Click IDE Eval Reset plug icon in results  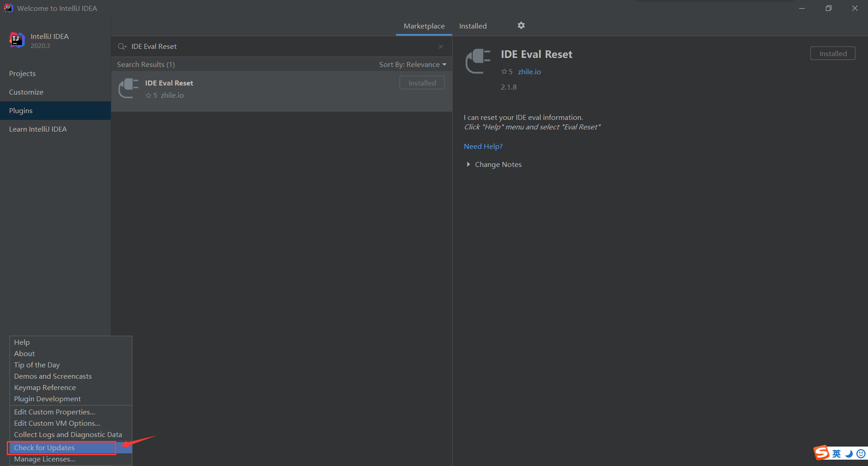point(128,88)
